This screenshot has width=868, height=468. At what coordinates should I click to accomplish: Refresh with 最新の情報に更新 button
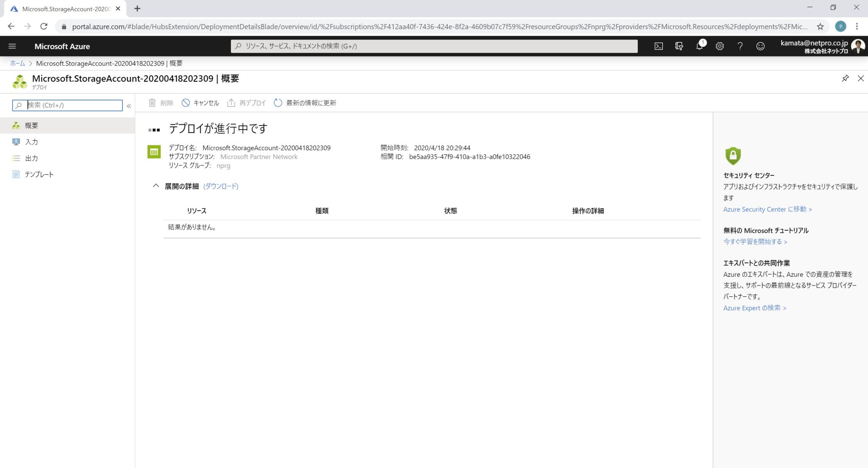(x=305, y=103)
